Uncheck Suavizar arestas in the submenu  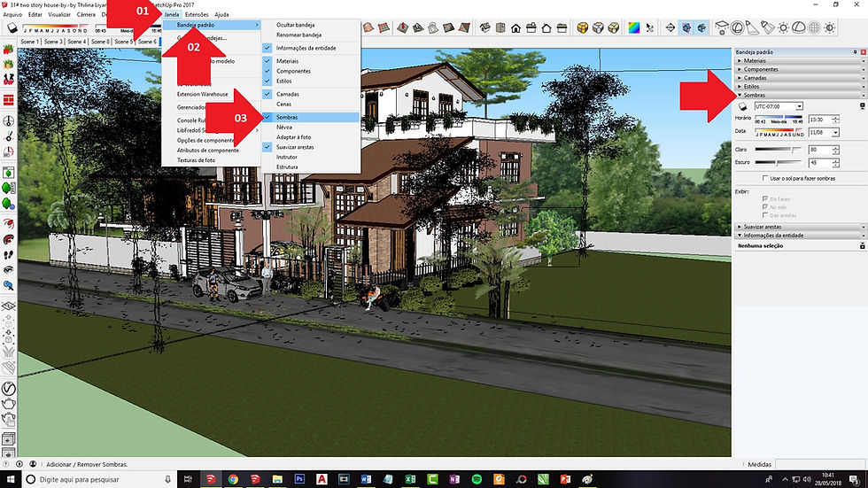[311, 147]
